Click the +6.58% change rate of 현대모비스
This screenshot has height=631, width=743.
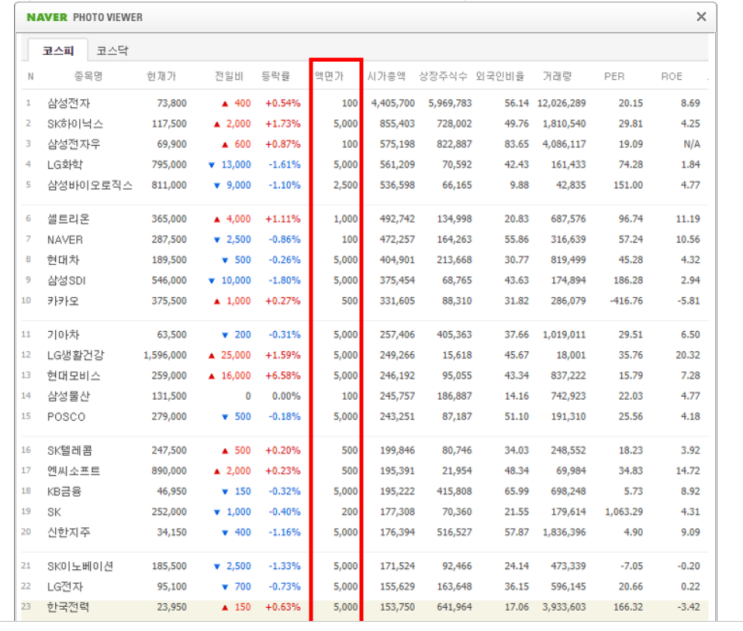click(x=283, y=376)
